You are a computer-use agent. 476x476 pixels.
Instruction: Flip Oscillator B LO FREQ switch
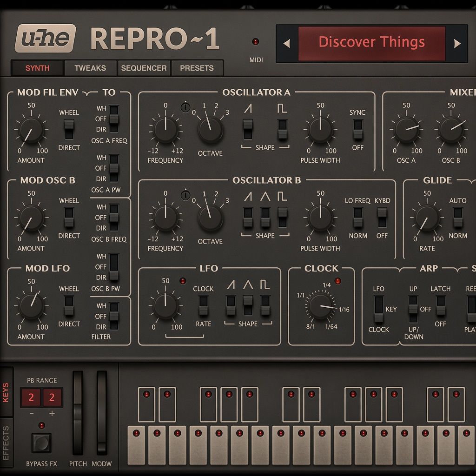(358, 218)
